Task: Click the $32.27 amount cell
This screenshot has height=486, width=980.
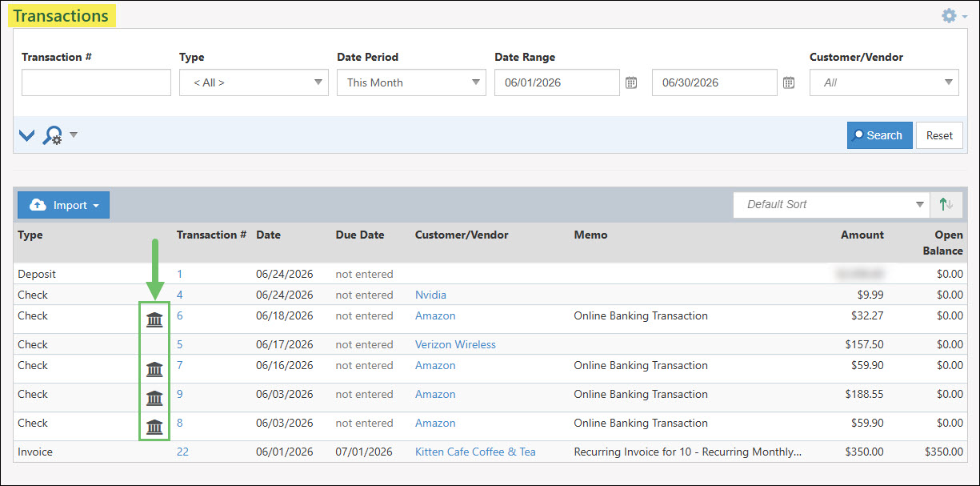Action: (867, 315)
